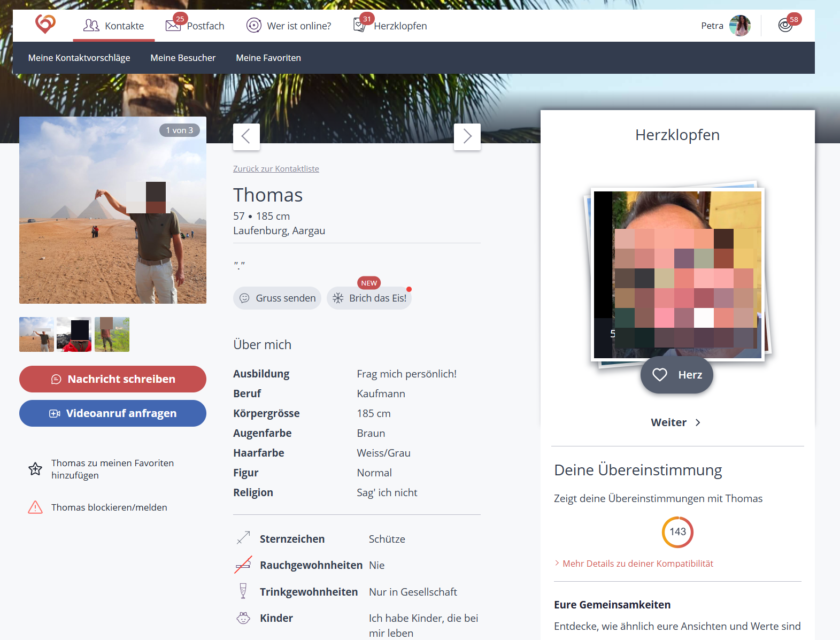
Task: Open the main profile photo of Thomas
Action: point(113,210)
